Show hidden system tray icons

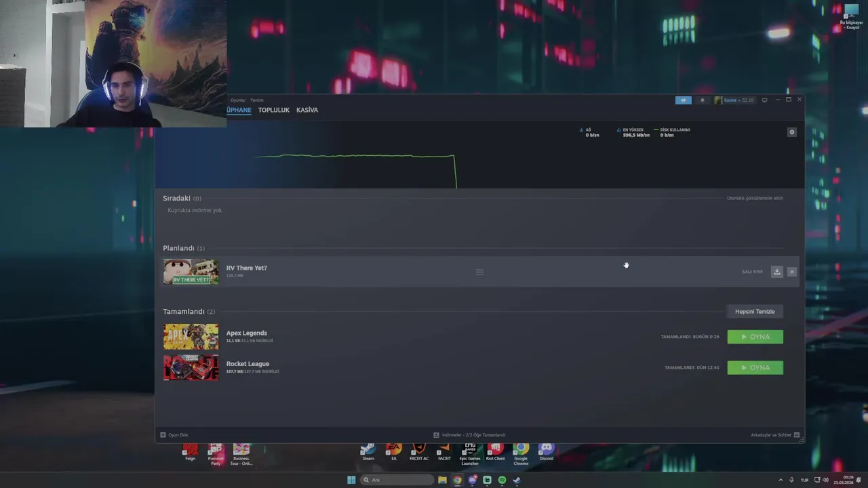point(780,480)
